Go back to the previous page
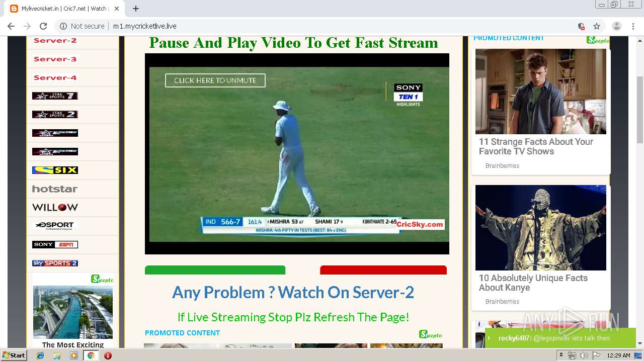This screenshot has height=362, width=644. click(x=11, y=26)
